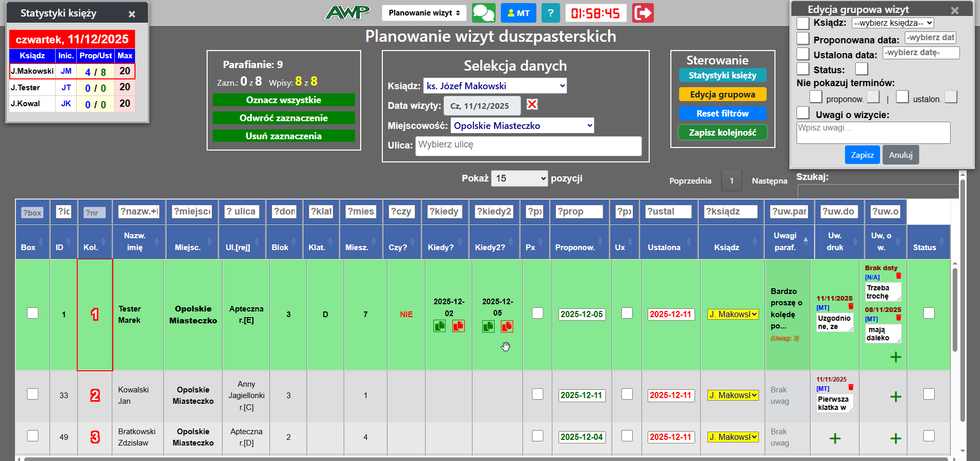Open the green chat messages icon
The image size is (980, 461).
point(483,13)
